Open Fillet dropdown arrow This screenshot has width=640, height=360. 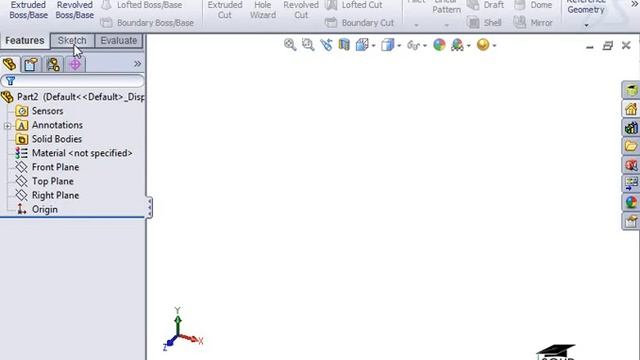click(416, 25)
